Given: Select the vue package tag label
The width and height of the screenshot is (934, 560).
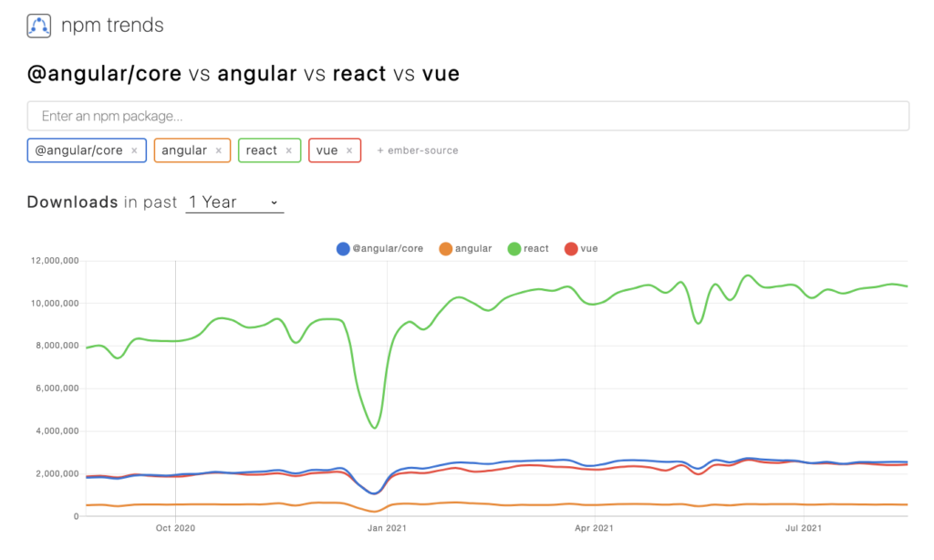Looking at the screenshot, I should pos(327,150).
